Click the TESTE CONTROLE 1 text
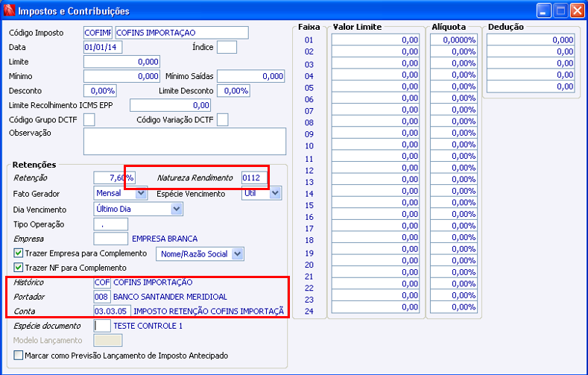This screenshot has width=588, height=375. tap(148, 326)
